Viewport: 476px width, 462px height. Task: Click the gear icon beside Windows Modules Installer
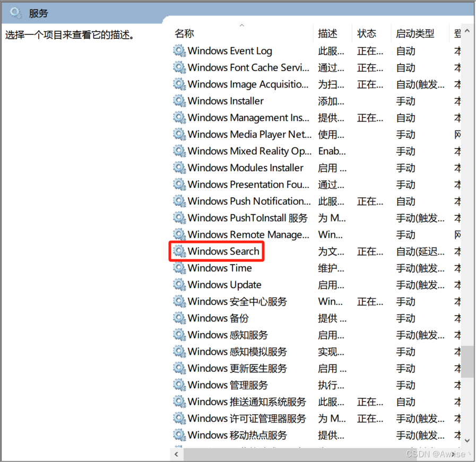click(x=179, y=168)
